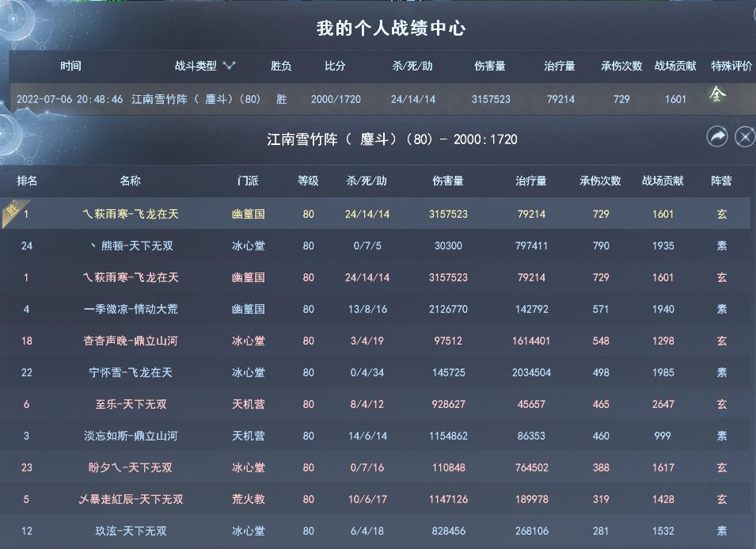Click 素 faction in 熊顿-天下无双 row
756x549 pixels.
click(721, 246)
